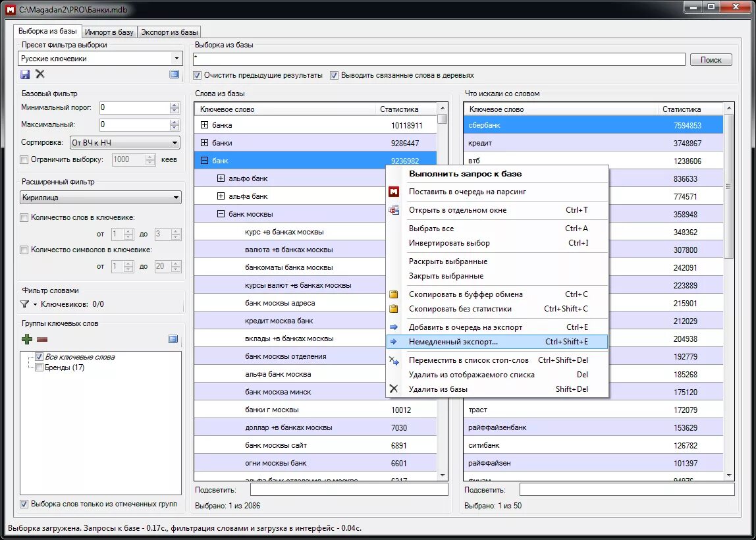Select 'райффайзенбанк' row in right list
The height and width of the screenshot is (540, 756).
[x=593, y=427]
